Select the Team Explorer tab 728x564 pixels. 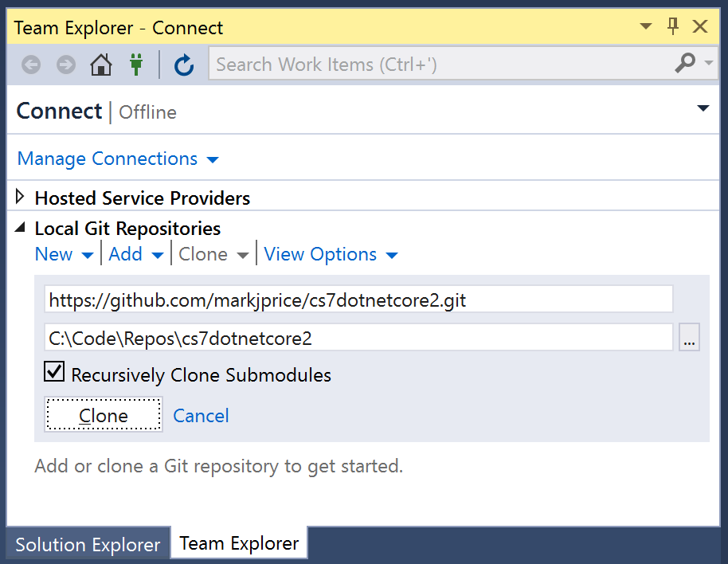(239, 543)
